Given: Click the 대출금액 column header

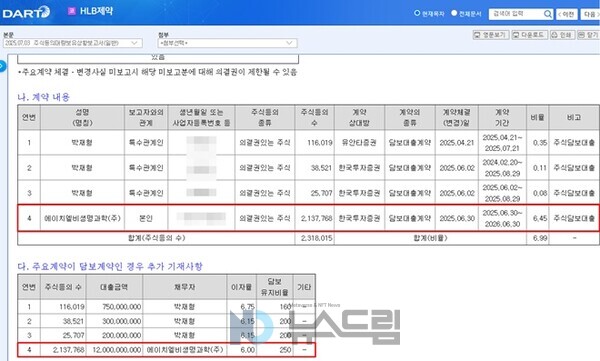Looking at the screenshot, I should point(114,287).
